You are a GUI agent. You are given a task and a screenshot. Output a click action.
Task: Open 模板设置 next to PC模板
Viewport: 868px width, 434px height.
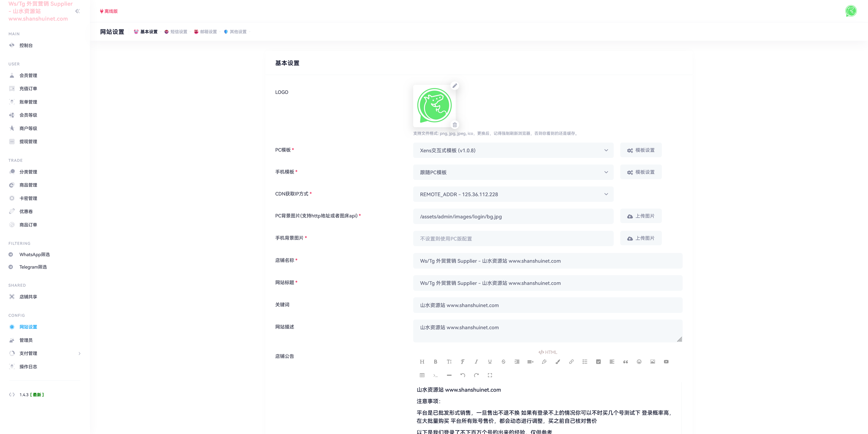641,150
